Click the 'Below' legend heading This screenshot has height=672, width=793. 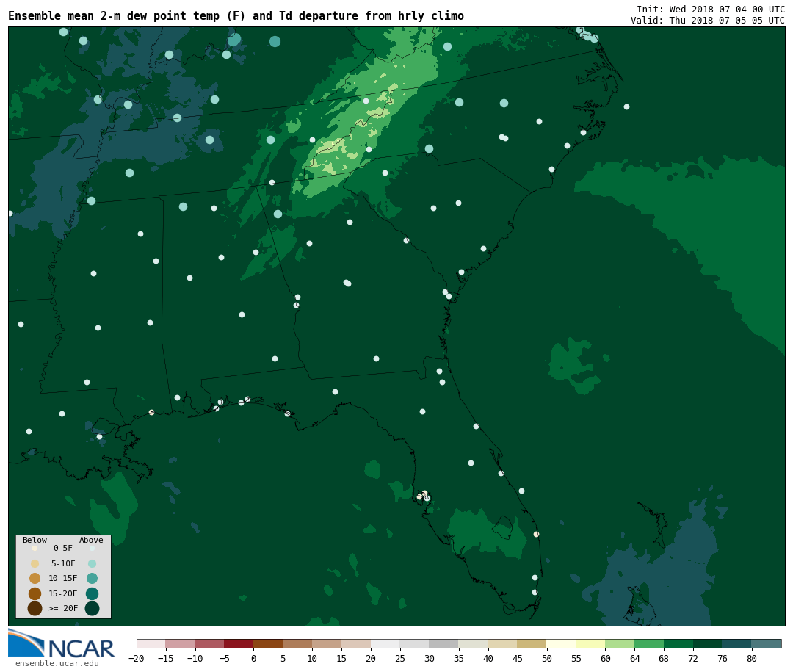[35, 540]
